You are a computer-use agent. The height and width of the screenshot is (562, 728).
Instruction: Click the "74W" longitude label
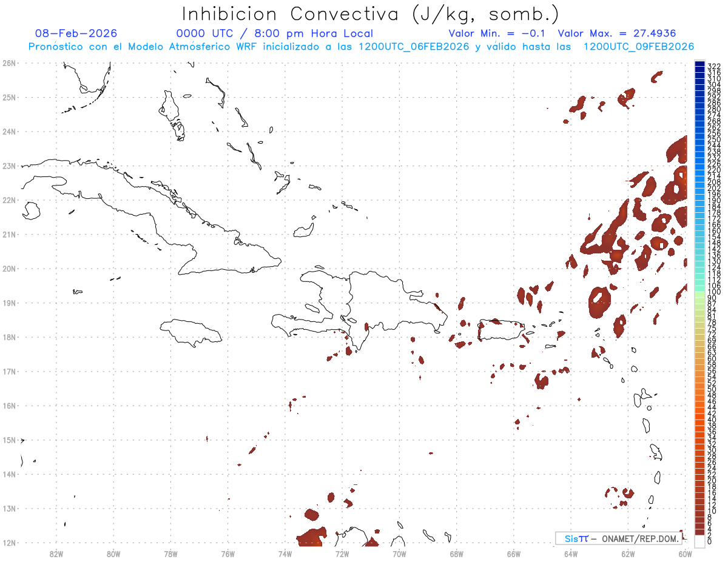click(285, 553)
